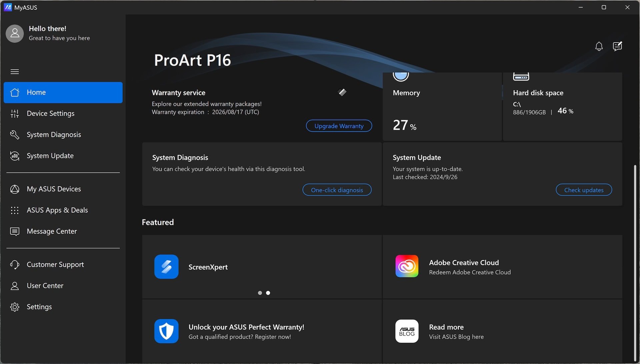This screenshot has width=640, height=364.
Task: Click the warranty tag icon
Action: pyautogui.click(x=342, y=92)
